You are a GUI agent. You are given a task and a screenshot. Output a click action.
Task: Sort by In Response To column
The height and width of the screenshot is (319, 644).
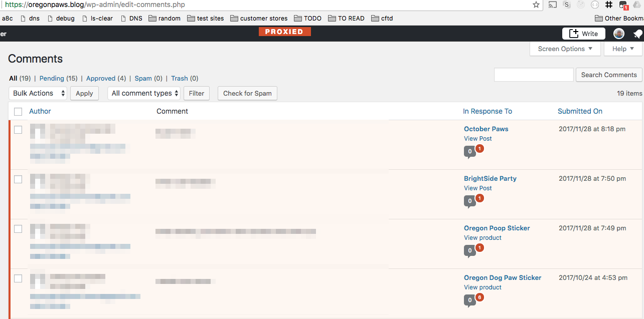(488, 111)
